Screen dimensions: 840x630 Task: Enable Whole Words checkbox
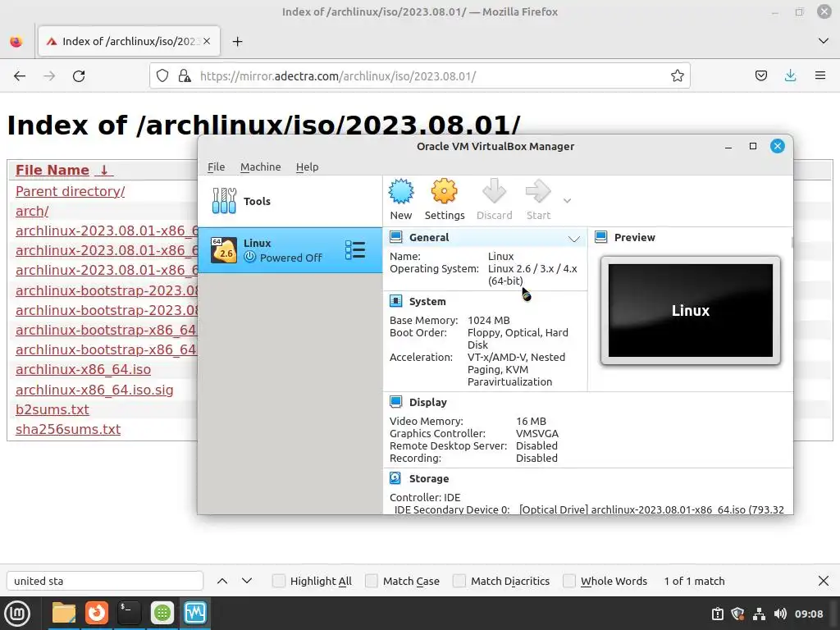569,581
